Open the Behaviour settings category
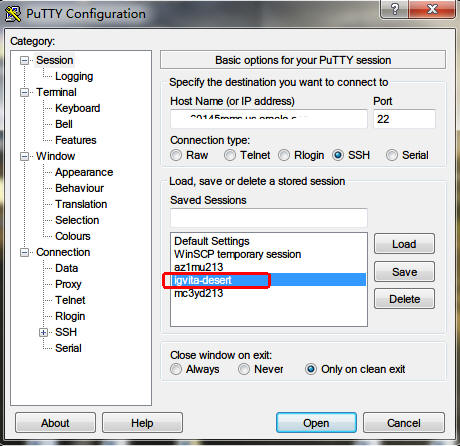Viewport: 460px width, 446px height. pos(79,188)
